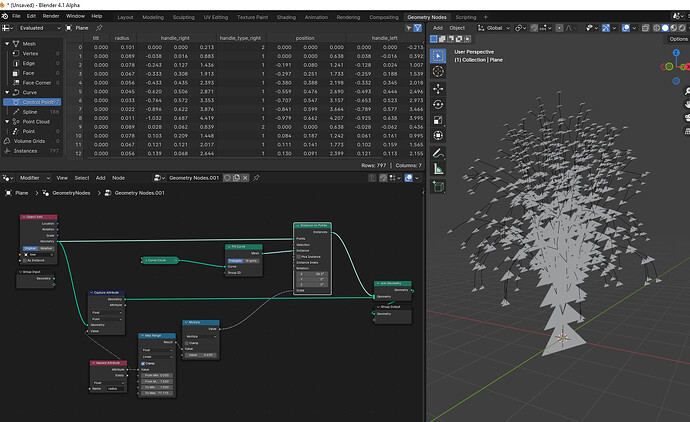Toggle Clamp checkbox in Map Range node
690x422 pixels.
click(143, 363)
